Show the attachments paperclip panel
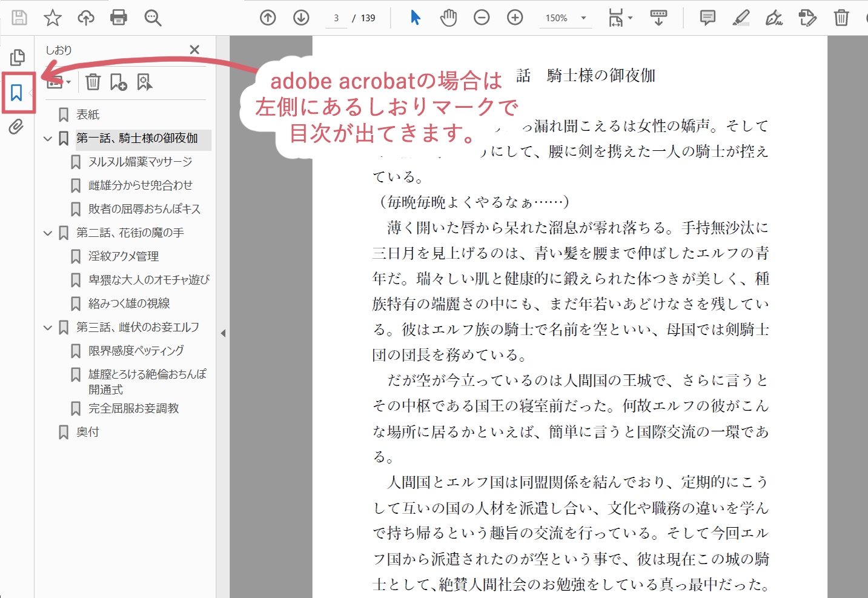Screen dimensions: 868x598 (x=16, y=127)
